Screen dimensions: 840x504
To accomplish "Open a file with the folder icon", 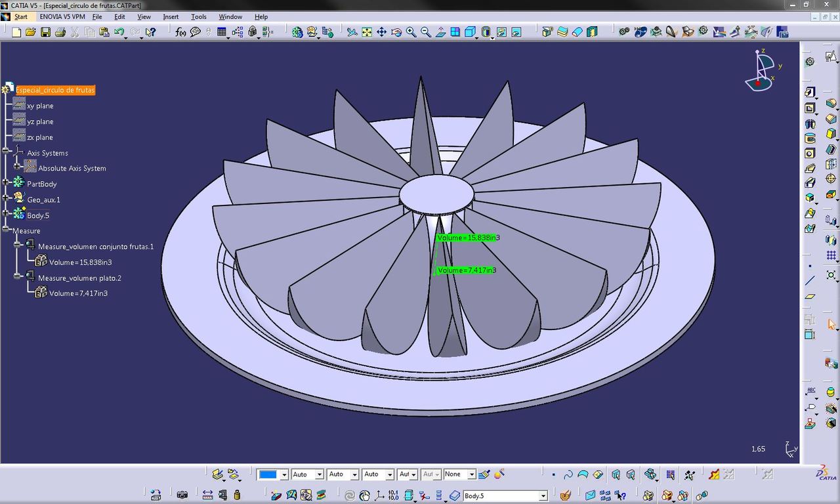I will point(31,31).
